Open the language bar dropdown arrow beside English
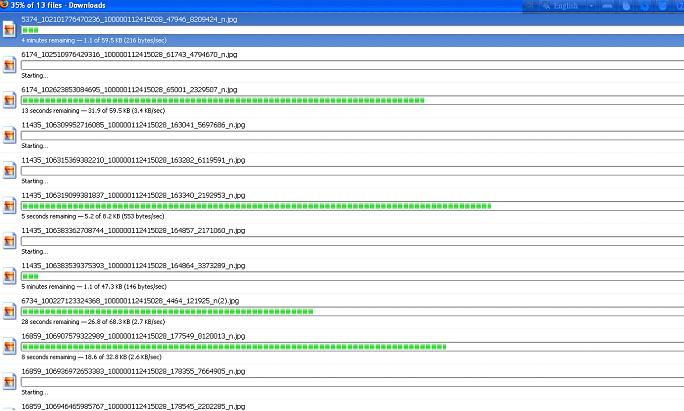This screenshot has width=684, height=411. click(x=592, y=6)
